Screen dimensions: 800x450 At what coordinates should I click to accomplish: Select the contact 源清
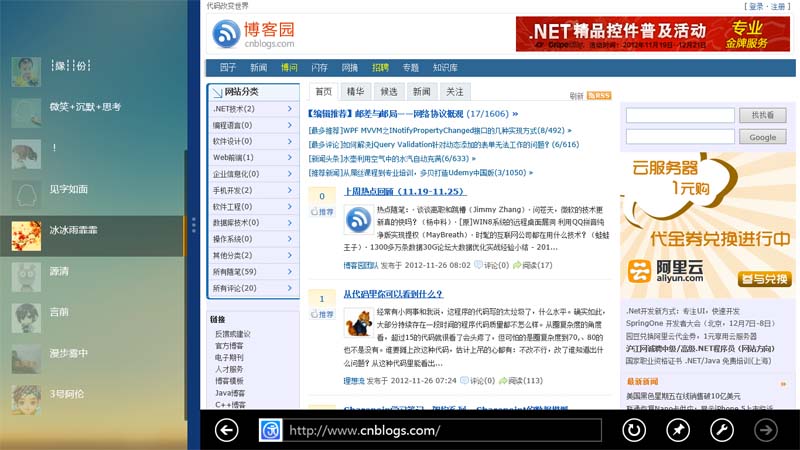pos(92,277)
